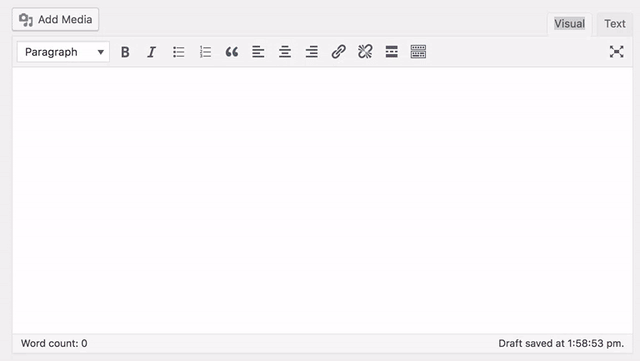Screen dimensions: 640x361
Task: Align text left
Action: [258, 52]
